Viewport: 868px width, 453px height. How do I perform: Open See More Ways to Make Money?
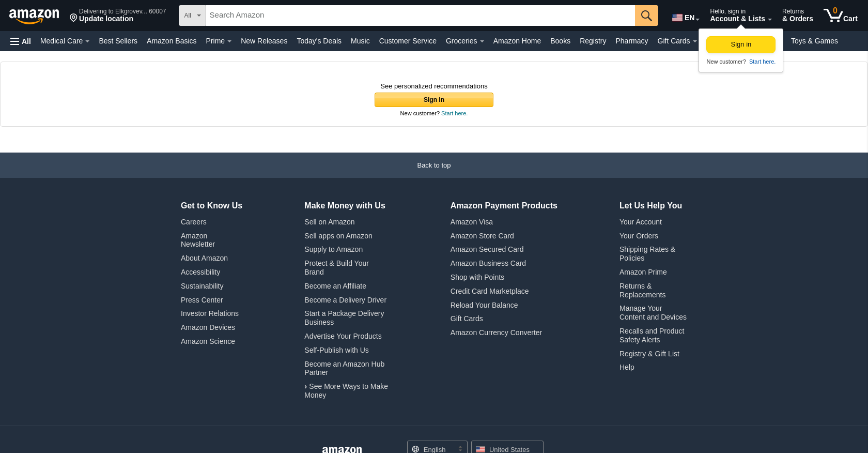point(346,390)
